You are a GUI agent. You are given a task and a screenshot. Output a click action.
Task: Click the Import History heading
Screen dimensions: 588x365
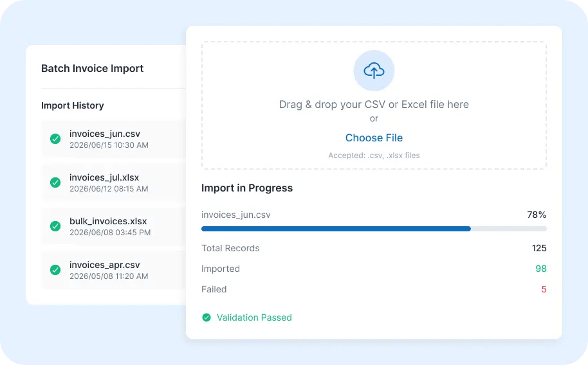pyautogui.click(x=73, y=105)
